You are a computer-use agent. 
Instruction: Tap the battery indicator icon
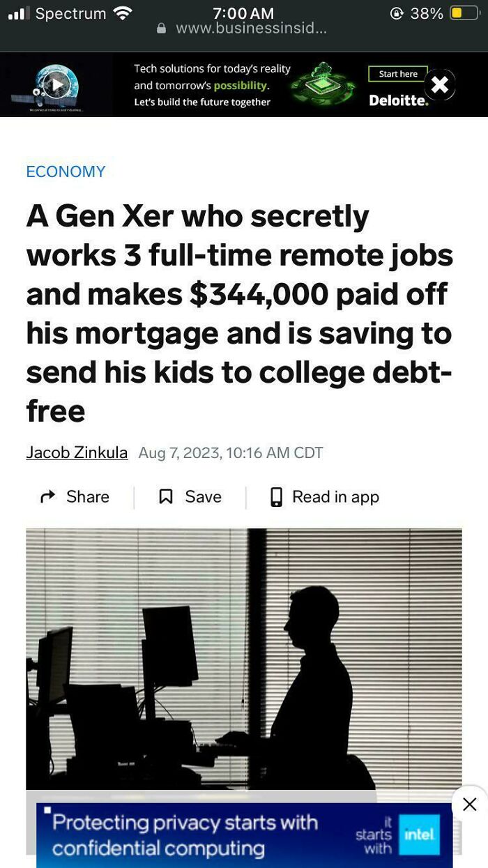pos(464,13)
